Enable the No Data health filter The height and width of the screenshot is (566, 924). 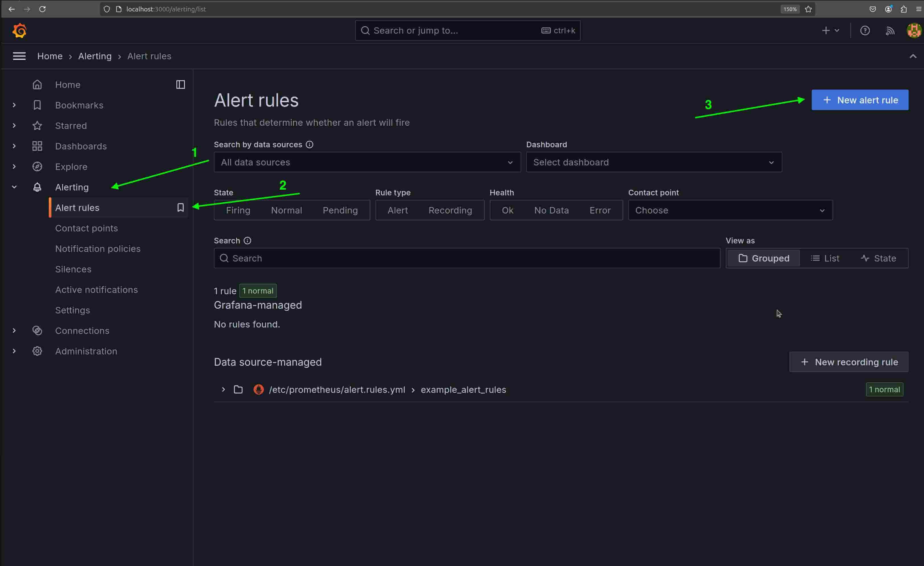pos(551,210)
